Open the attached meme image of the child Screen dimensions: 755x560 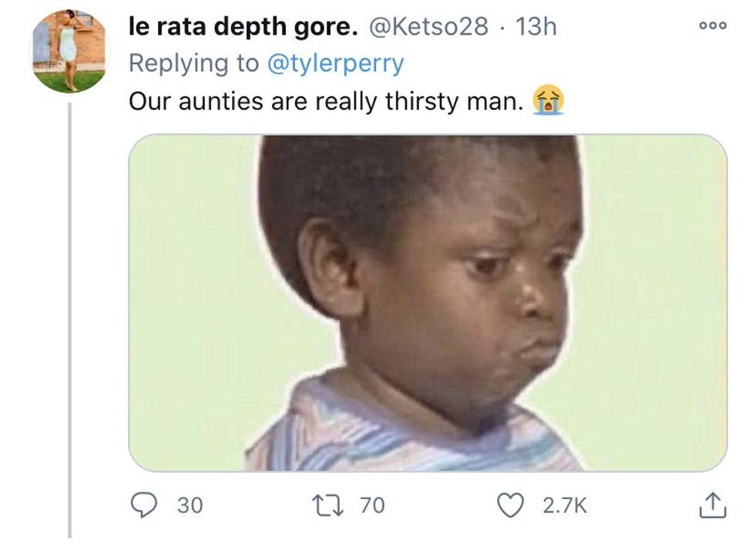click(x=428, y=303)
